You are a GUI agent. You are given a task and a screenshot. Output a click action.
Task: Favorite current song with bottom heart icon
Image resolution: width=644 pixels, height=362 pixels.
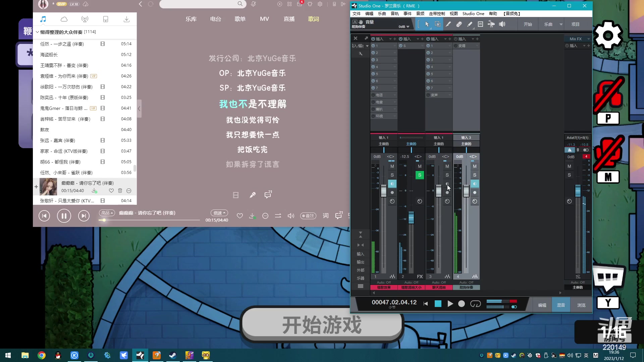coord(239,216)
